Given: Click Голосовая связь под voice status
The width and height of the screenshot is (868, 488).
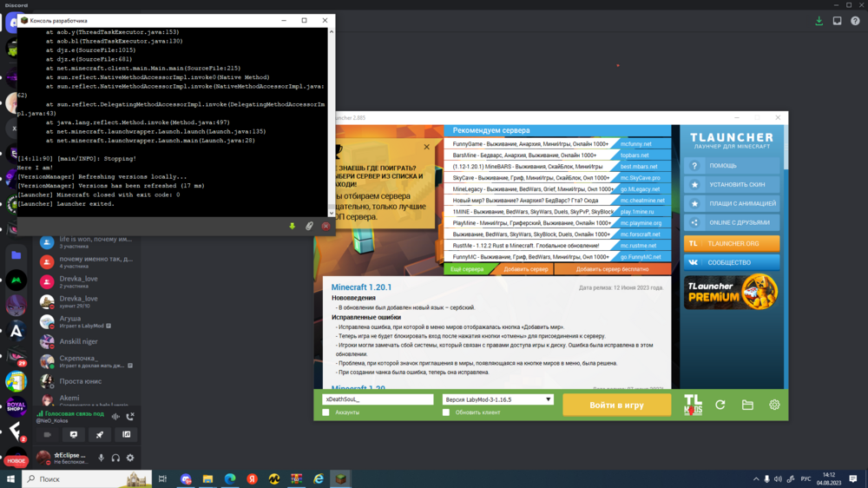Looking at the screenshot, I should [x=74, y=414].
